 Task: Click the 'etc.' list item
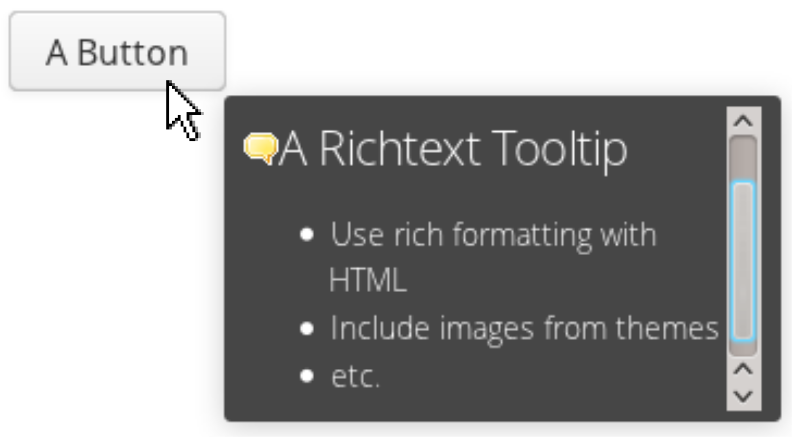coord(355,376)
